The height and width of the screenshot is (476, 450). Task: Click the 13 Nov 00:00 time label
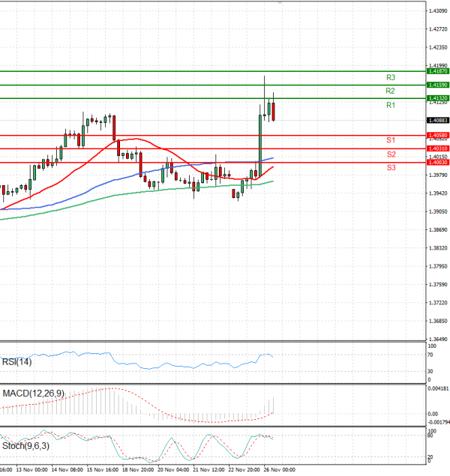coord(32,469)
